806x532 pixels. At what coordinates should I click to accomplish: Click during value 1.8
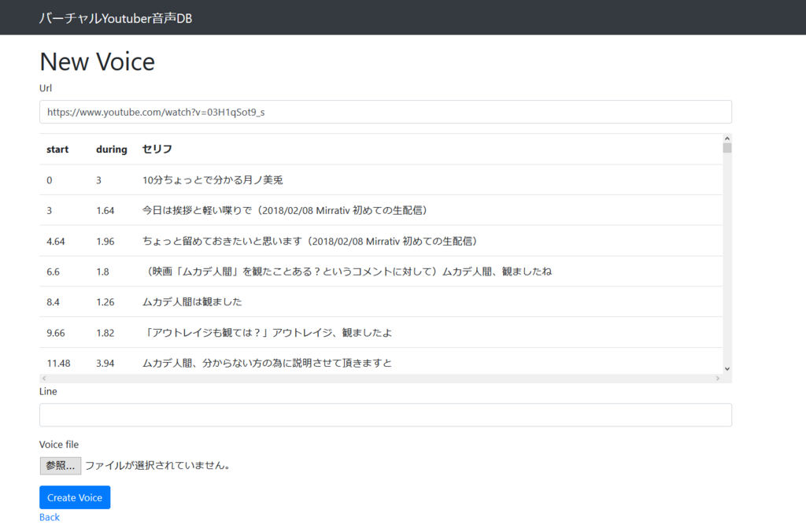click(x=103, y=272)
